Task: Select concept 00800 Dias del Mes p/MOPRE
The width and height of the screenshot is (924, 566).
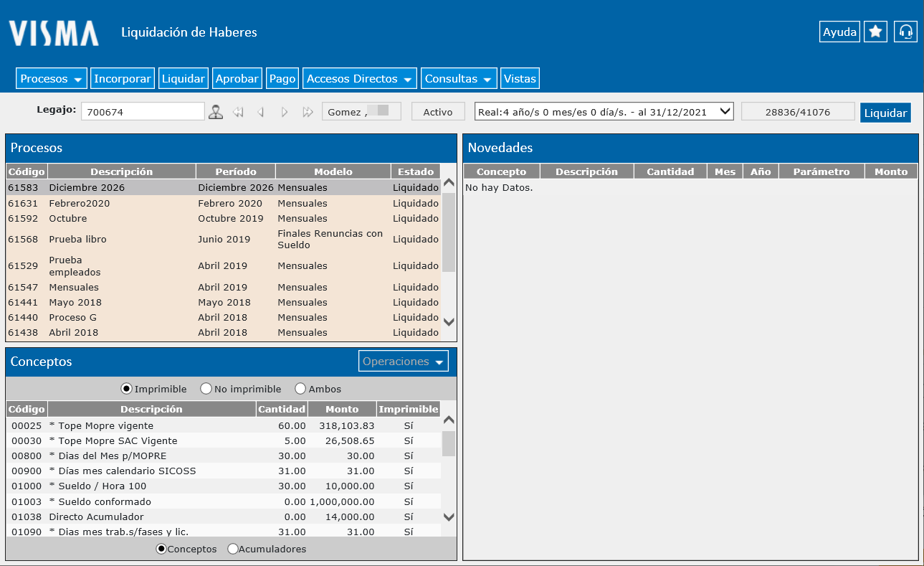Action: pos(224,456)
